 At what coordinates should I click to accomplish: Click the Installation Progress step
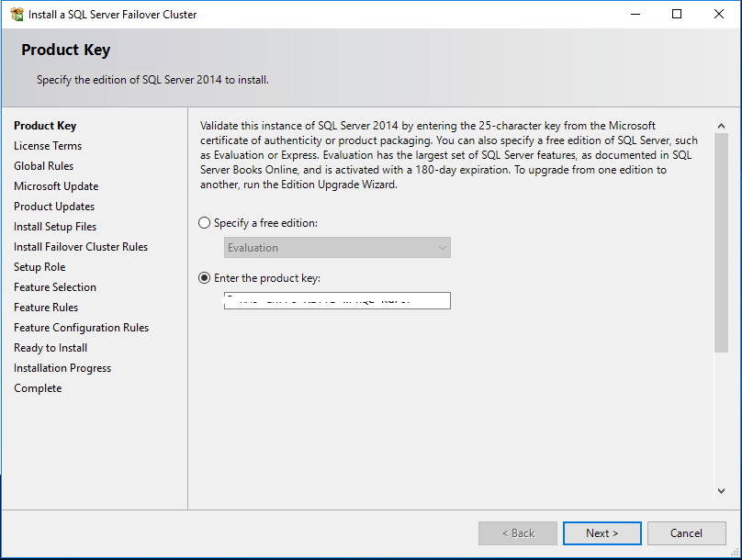click(62, 368)
